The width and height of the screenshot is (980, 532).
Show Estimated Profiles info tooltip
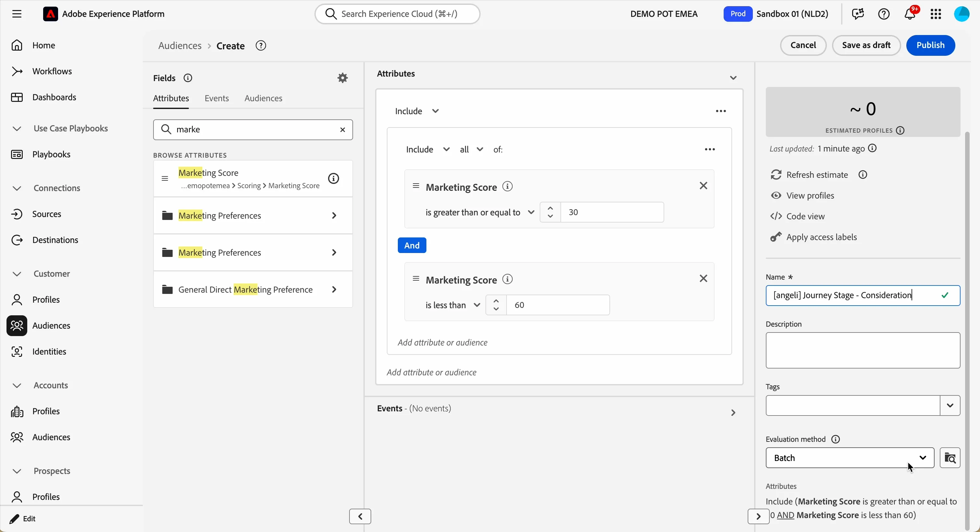tap(900, 131)
